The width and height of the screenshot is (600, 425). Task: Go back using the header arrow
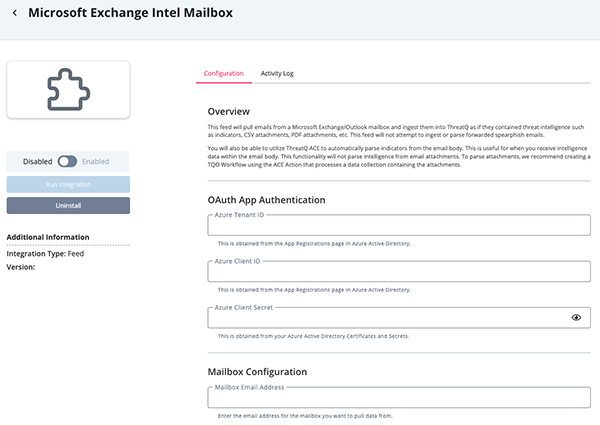[x=15, y=13]
